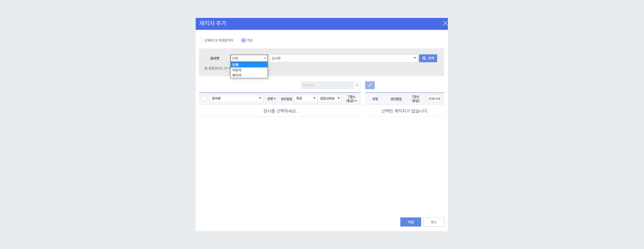Click the blue expand arrows icon button

pos(370,85)
